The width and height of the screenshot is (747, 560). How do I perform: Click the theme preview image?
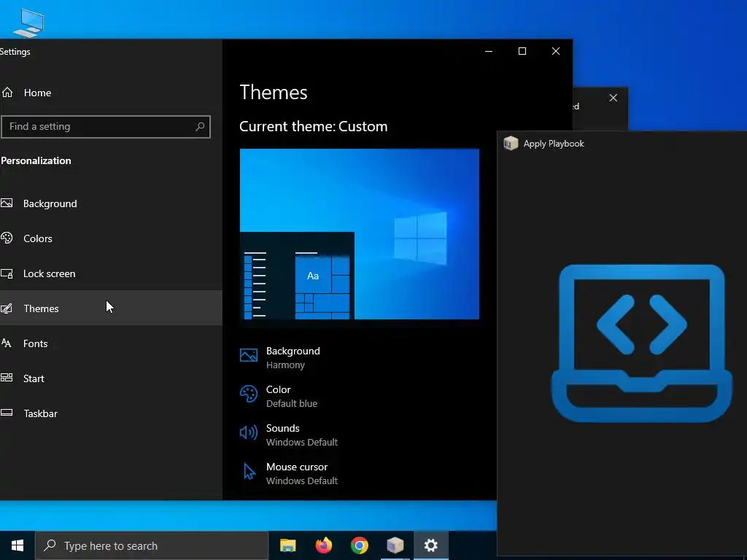359,234
